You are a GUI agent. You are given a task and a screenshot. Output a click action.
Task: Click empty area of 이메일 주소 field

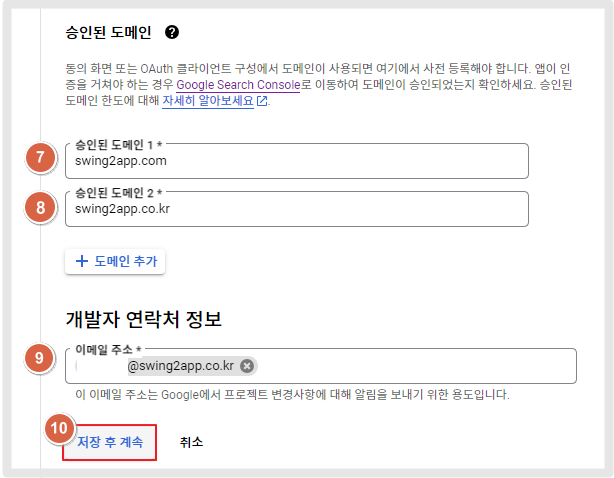tap(415, 366)
